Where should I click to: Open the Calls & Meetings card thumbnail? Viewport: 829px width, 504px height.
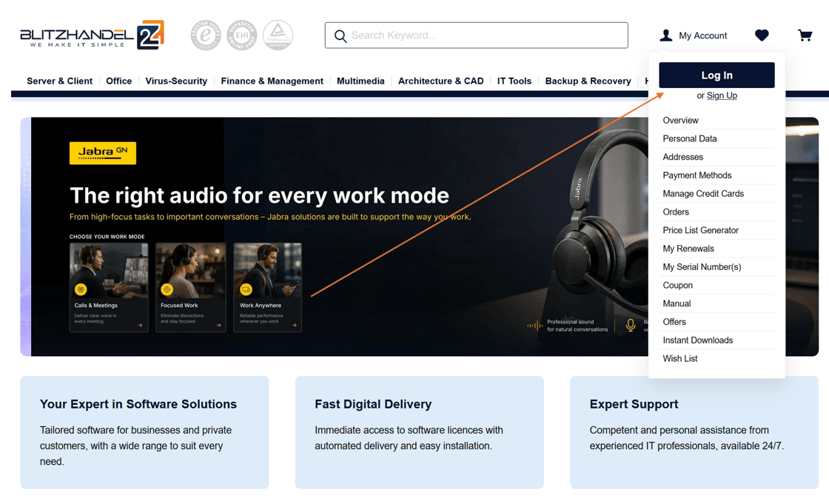[x=109, y=270]
